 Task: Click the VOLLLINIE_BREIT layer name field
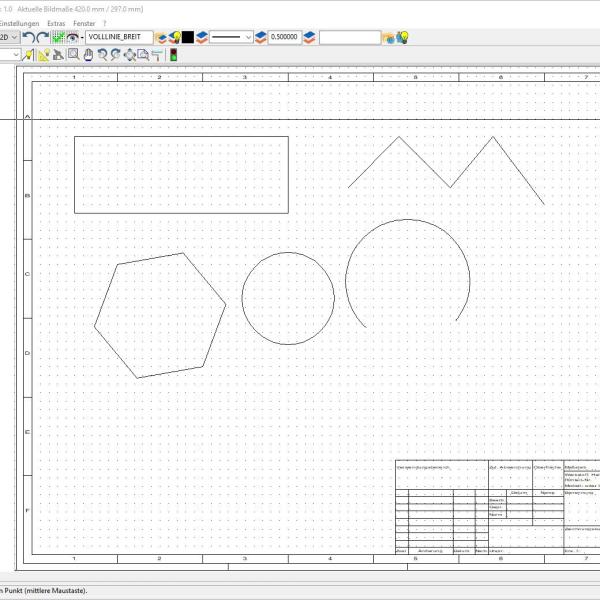[x=119, y=37]
